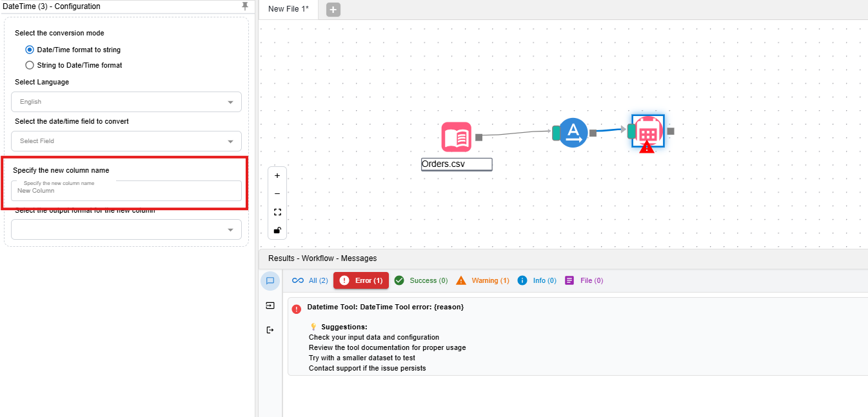Switch to the New File 1* tab
The height and width of the screenshot is (417, 868).
tap(288, 9)
